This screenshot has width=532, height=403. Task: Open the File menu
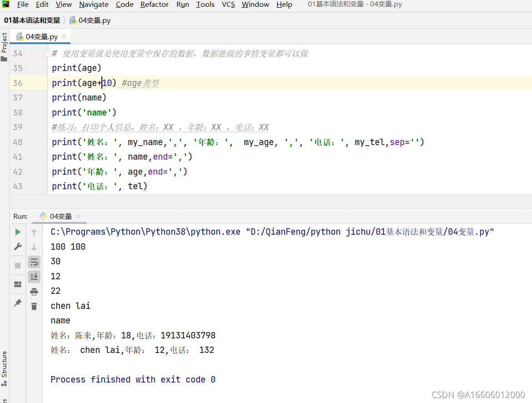click(23, 5)
